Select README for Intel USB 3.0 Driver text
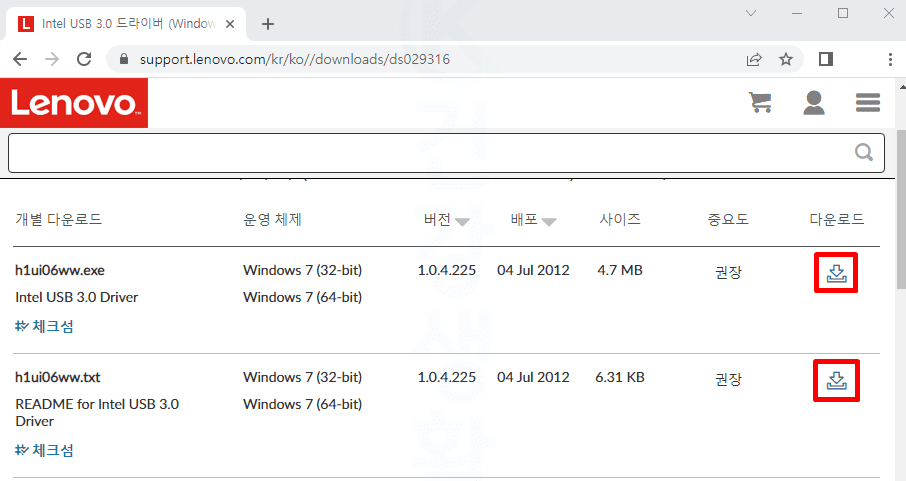The width and height of the screenshot is (906, 481). 97,412
